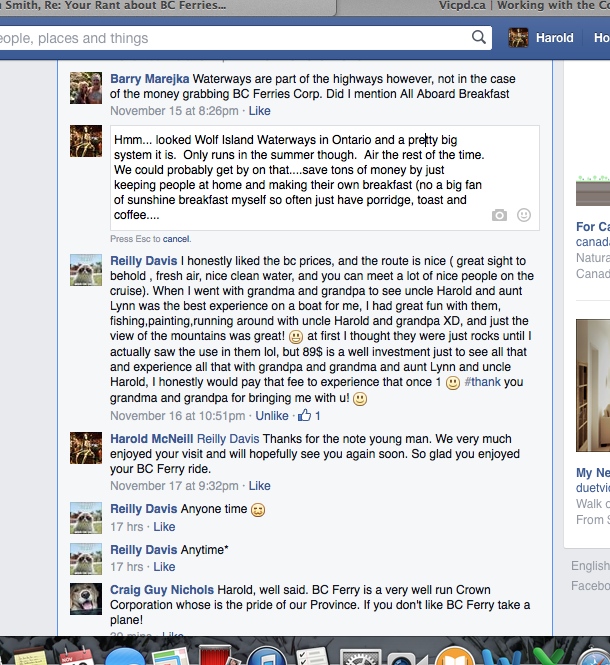The height and width of the screenshot is (665, 610).
Task: Attach a photo using the camera icon
Action: point(499,215)
